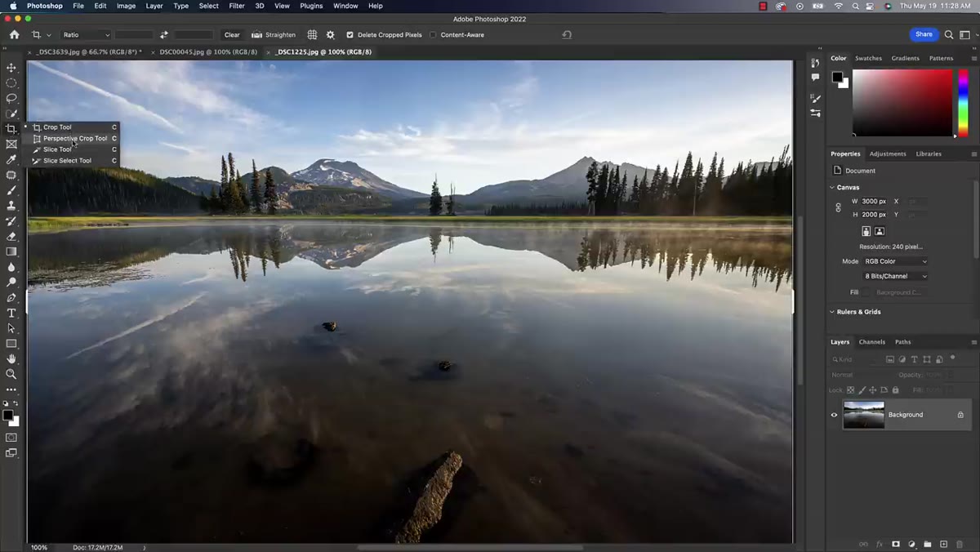Viewport: 980px width, 552px height.
Task: Select the Clone Stamp tool
Action: pos(11,206)
